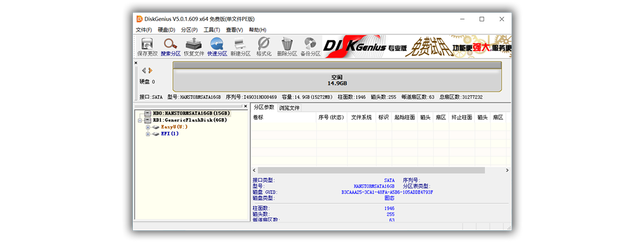Click the Search Partitions (搜索分区) icon
Image resolution: width=644 pixels, height=242 pixels.
[171, 46]
